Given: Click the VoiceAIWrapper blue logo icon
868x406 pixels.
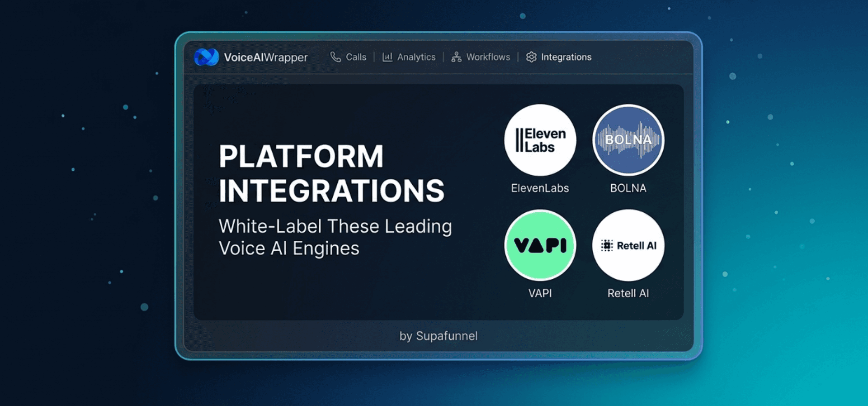Looking at the screenshot, I should click(207, 57).
